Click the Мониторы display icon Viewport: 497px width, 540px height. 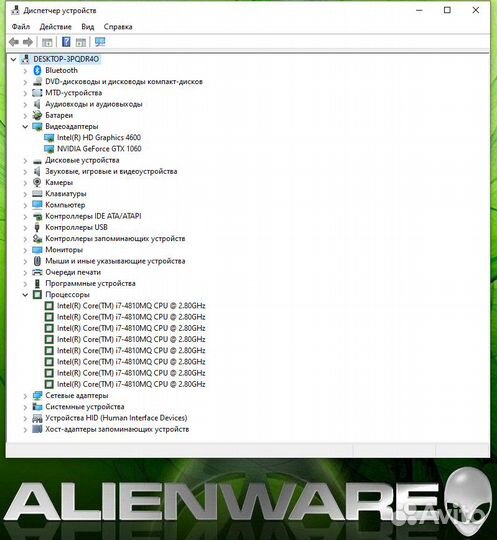pos(37,250)
